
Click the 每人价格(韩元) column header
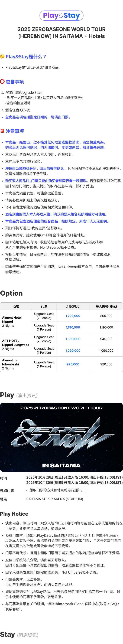106,306
